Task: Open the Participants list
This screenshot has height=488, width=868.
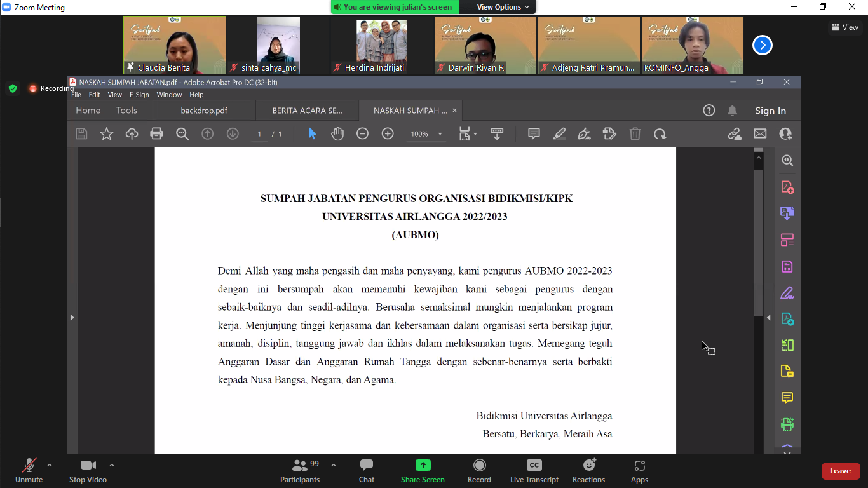Action: (x=300, y=471)
